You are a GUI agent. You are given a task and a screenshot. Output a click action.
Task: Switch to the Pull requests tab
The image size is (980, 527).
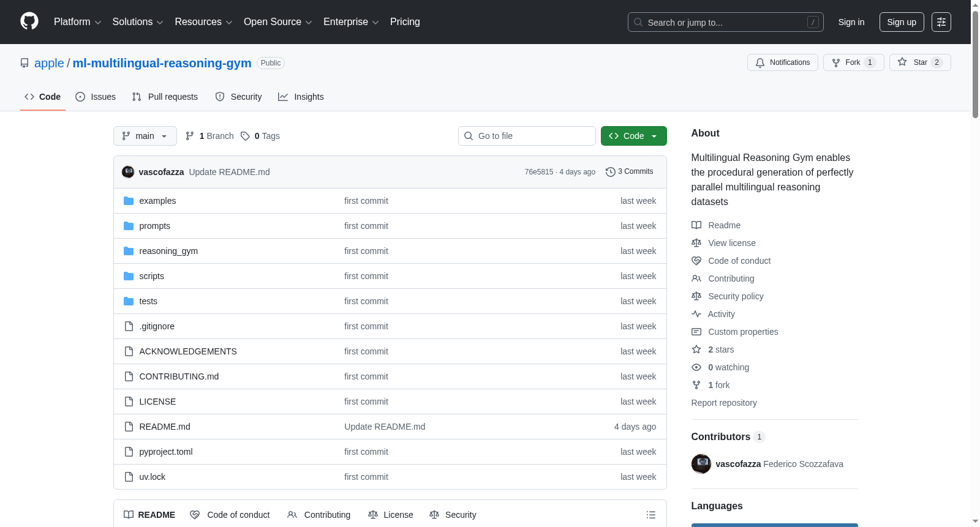[x=165, y=97]
